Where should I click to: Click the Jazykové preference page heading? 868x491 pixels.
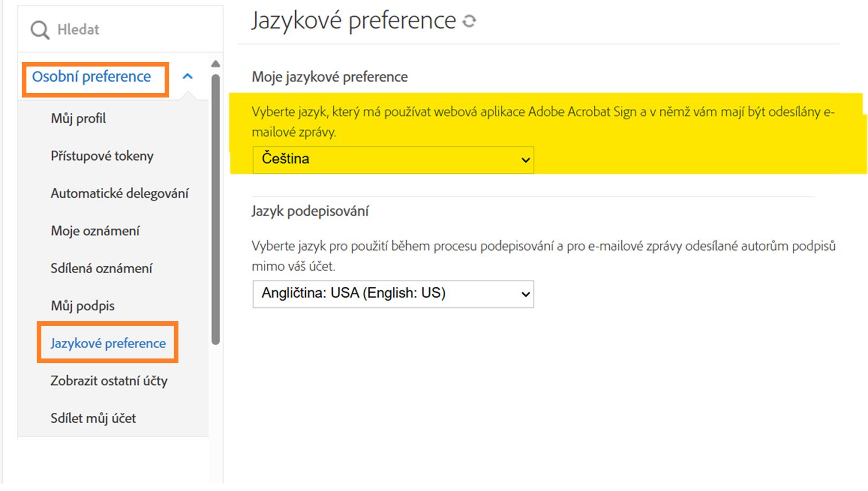[353, 21]
